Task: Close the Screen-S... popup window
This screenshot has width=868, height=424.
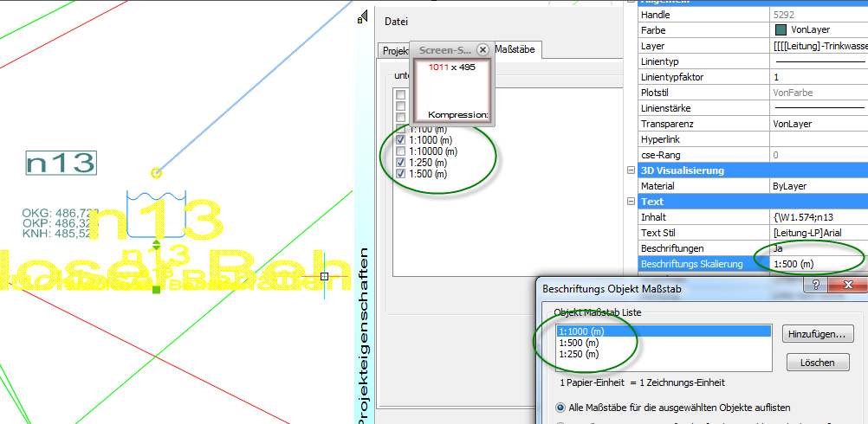Action: [x=483, y=50]
